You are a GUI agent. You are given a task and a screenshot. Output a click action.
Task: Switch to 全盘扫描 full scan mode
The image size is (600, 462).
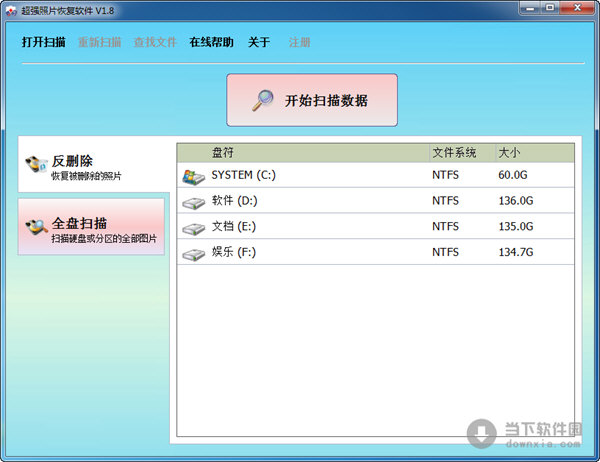92,227
